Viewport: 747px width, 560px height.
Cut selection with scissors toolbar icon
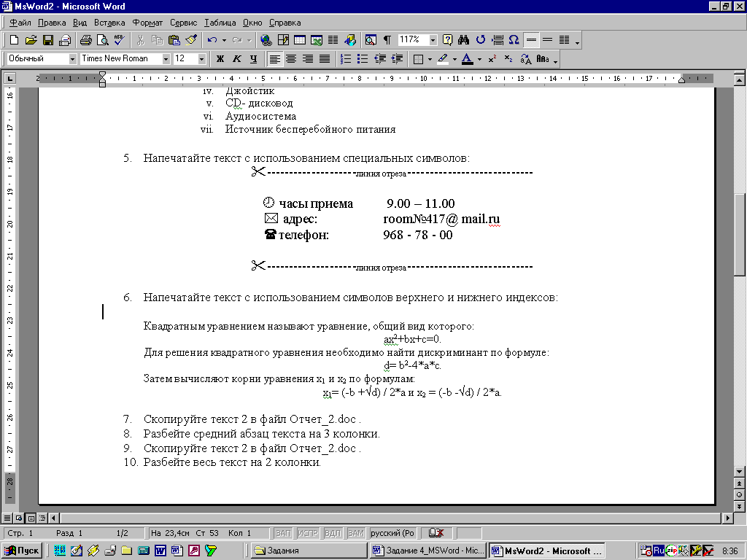click(140, 41)
